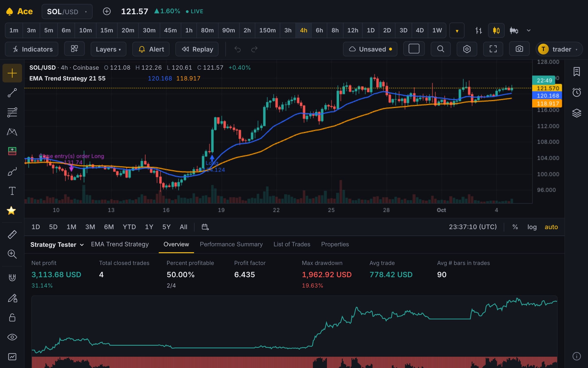
Task: Toggle lock all drawing tools
Action: pyautogui.click(x=12, y=317)
